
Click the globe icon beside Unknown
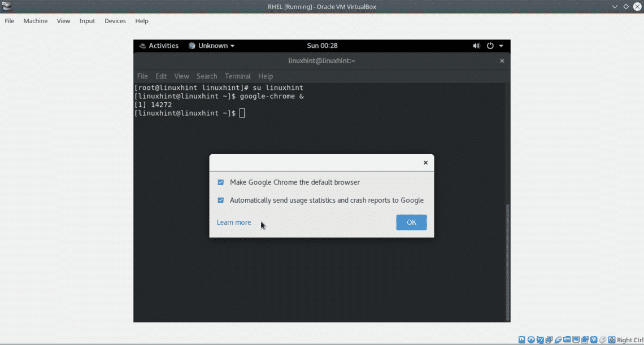pyautogui.click(x=192, y=46)
